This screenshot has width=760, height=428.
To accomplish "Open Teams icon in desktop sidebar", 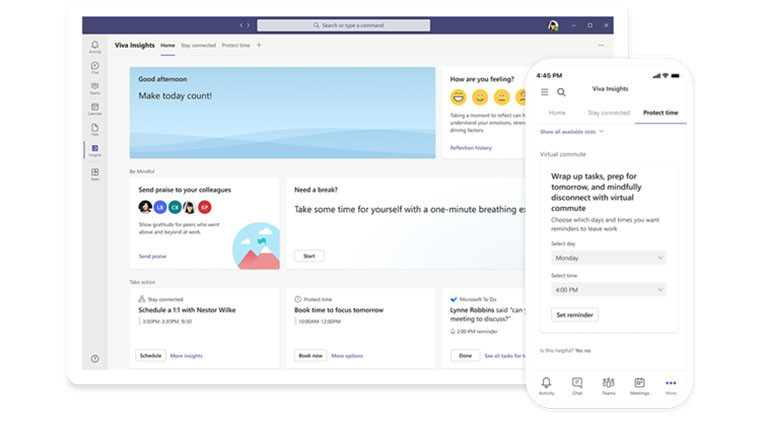I will [x=95, y=88].
